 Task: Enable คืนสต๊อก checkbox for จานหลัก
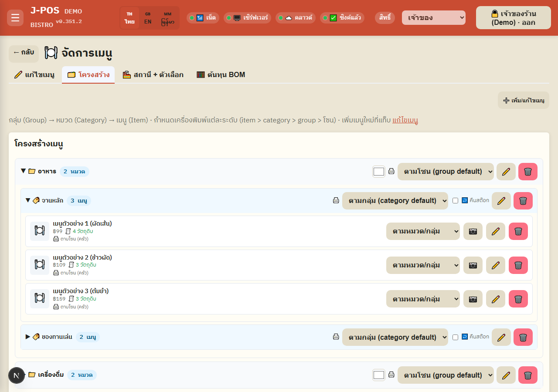456,201
